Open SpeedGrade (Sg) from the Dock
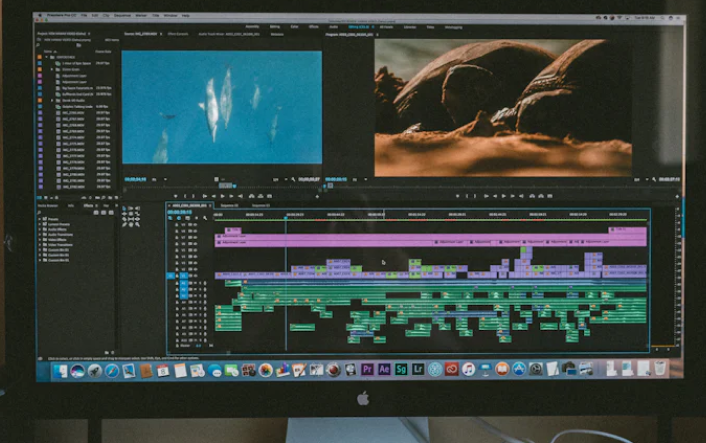 (x=401, y=369)
